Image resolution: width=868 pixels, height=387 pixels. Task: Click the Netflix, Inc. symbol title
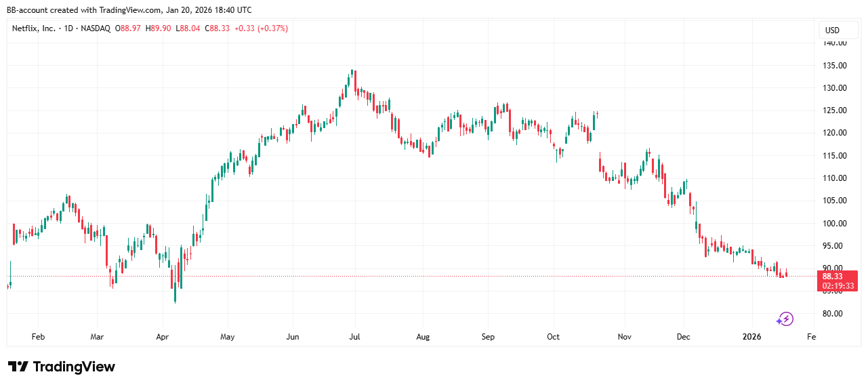(34, 28)
